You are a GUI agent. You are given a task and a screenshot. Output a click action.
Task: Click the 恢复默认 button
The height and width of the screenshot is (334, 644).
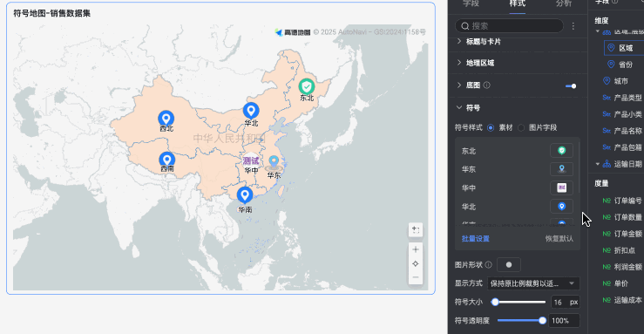coord(559,239)
